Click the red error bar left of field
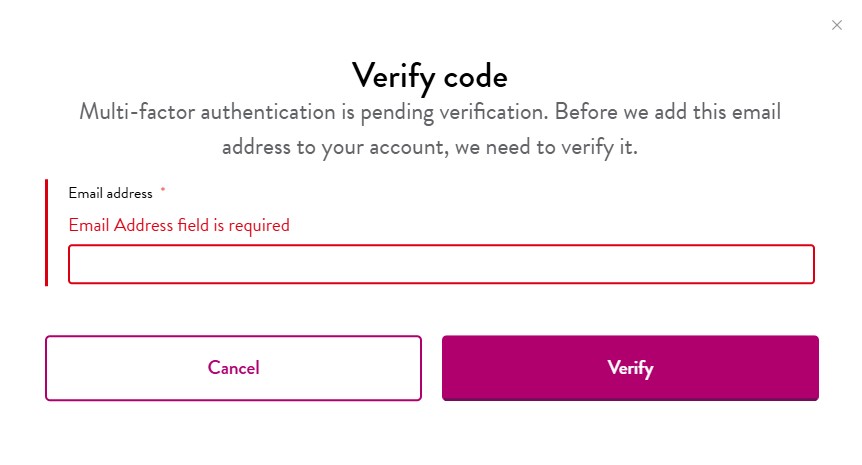This screenshot has width=862, height=465. [x=46, y=233]
